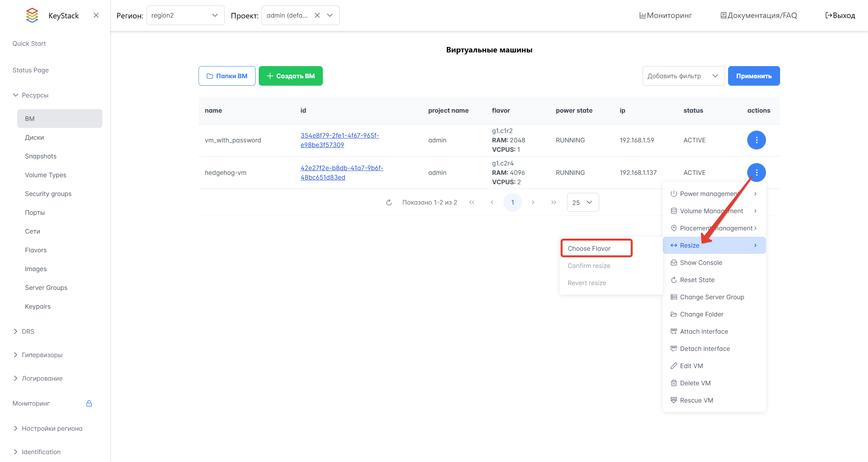Go to the last page with the double arrow
The height and width of the screenshot is (462, 868).
[x=553, y=202]
